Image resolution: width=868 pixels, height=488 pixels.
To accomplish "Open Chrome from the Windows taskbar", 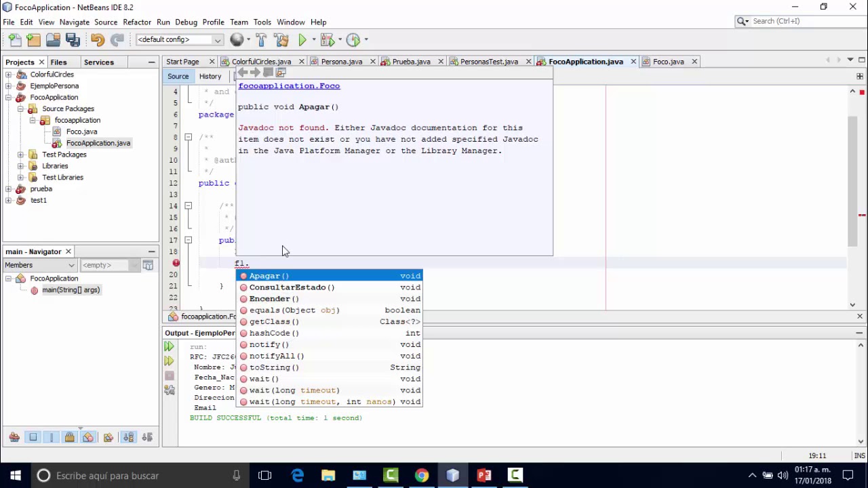I will pyautogui.click(x=422, y=475).
